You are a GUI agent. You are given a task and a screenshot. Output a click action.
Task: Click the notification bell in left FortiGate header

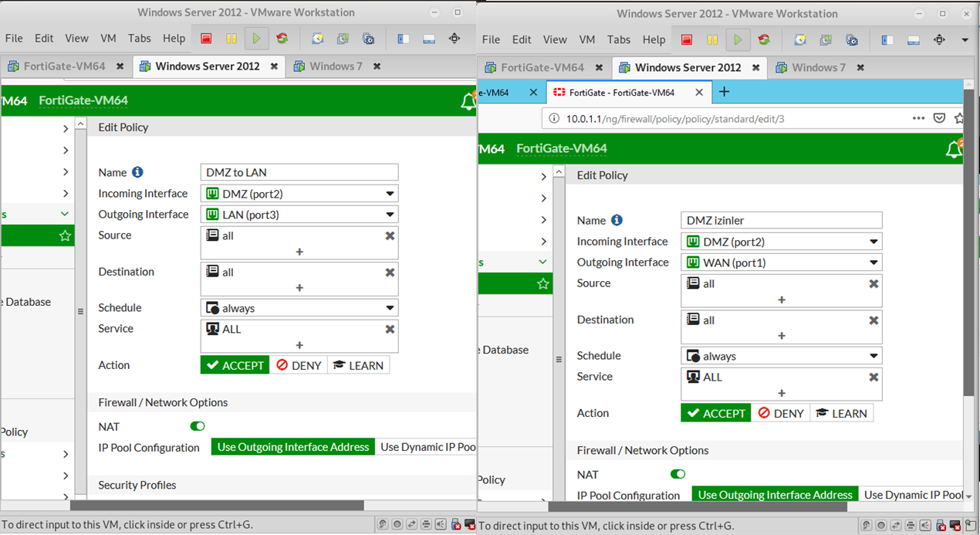pos(468,101)
